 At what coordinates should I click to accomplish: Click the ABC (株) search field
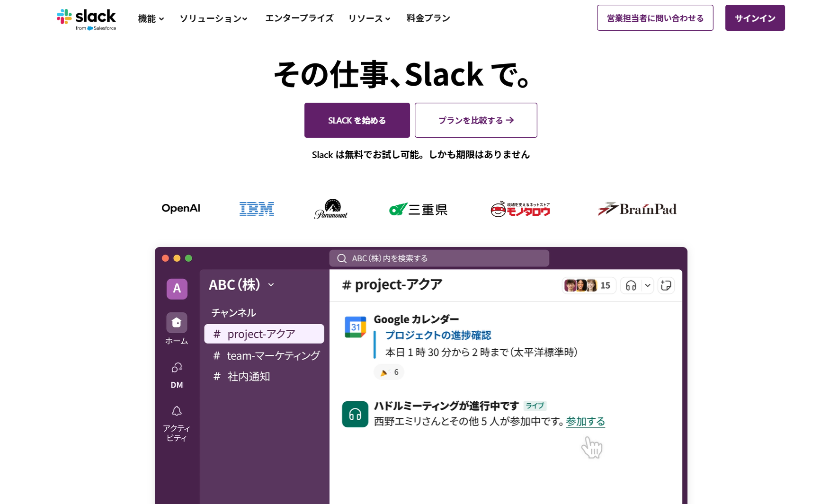[439, 258]
